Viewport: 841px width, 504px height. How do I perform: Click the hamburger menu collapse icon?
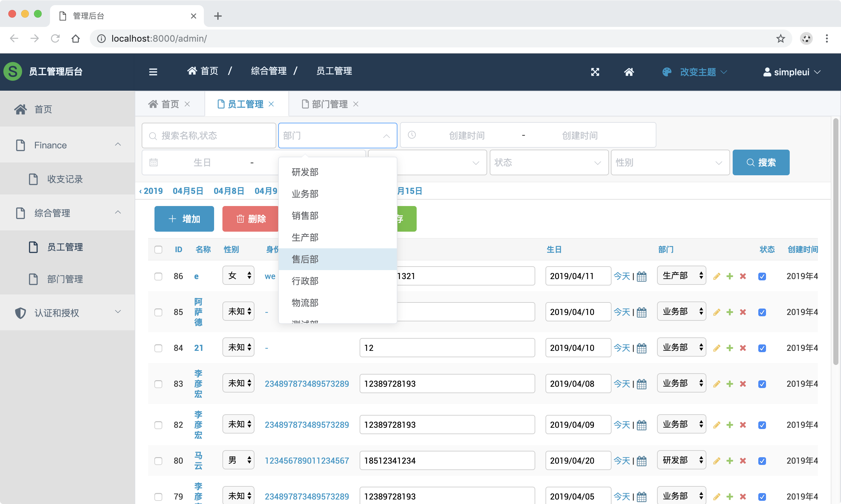[153, 72]
